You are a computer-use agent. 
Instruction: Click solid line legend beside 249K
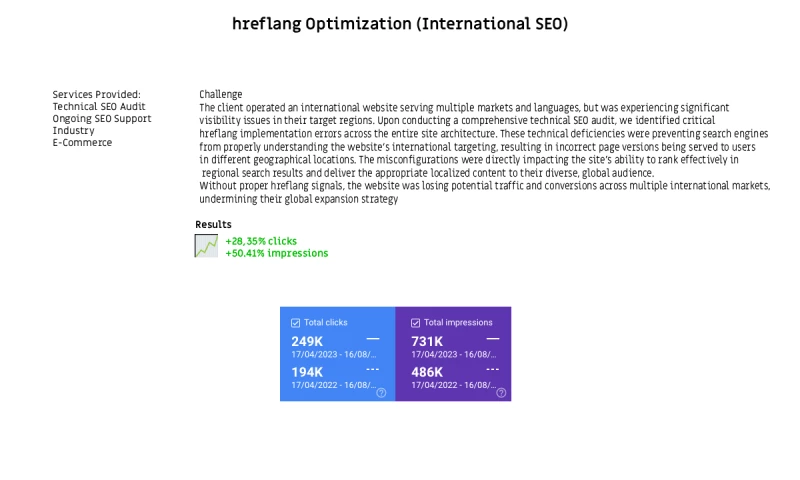pos(373,340)
